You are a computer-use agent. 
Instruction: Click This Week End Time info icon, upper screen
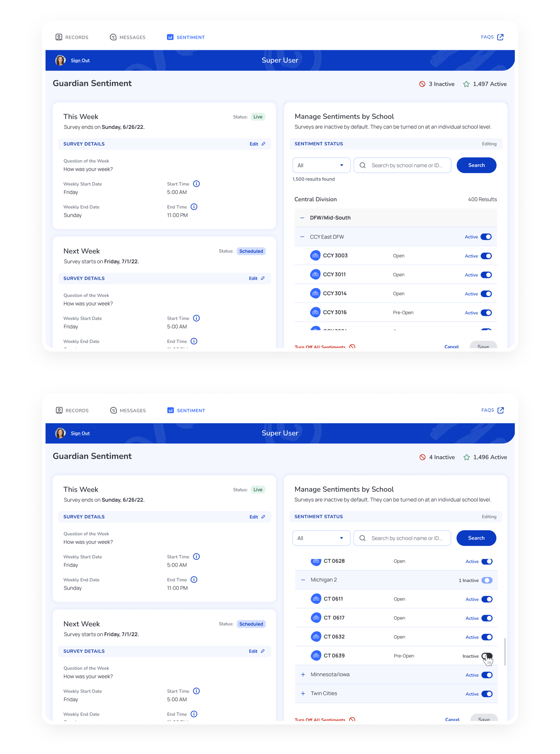[x=194, y=207]
